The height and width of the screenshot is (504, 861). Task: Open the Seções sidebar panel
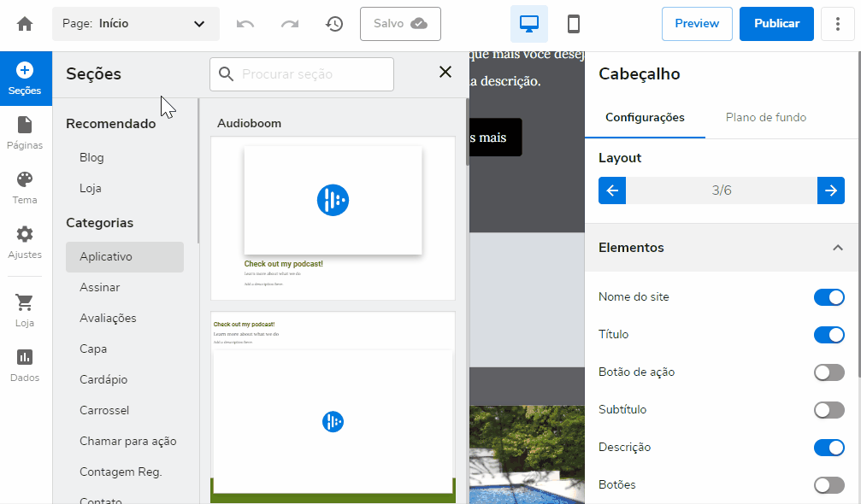[25, 79]
